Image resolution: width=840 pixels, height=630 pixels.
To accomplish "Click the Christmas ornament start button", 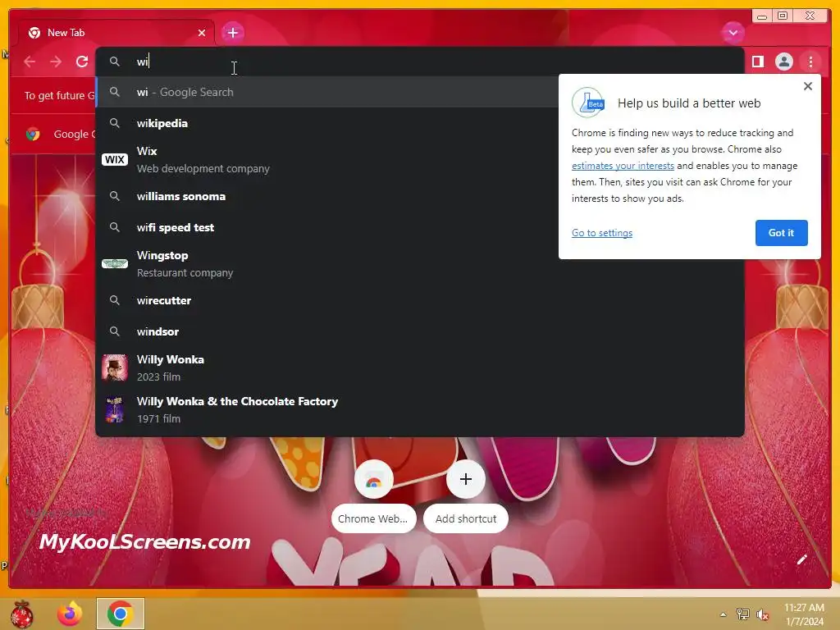I will pos(22,614).
